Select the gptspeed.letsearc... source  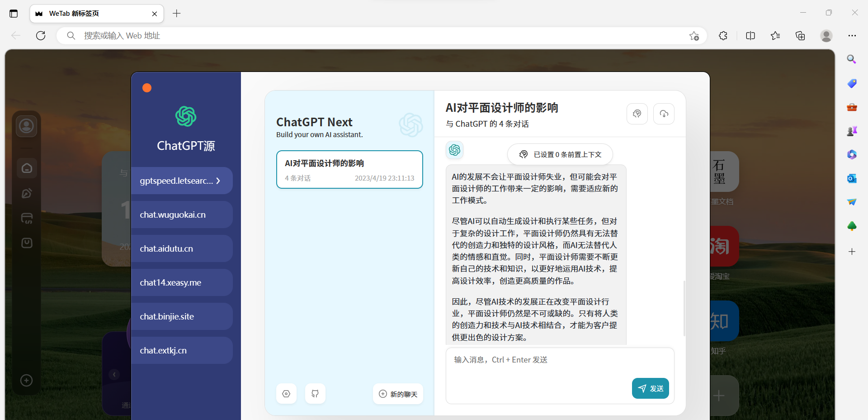coord(182,181)
